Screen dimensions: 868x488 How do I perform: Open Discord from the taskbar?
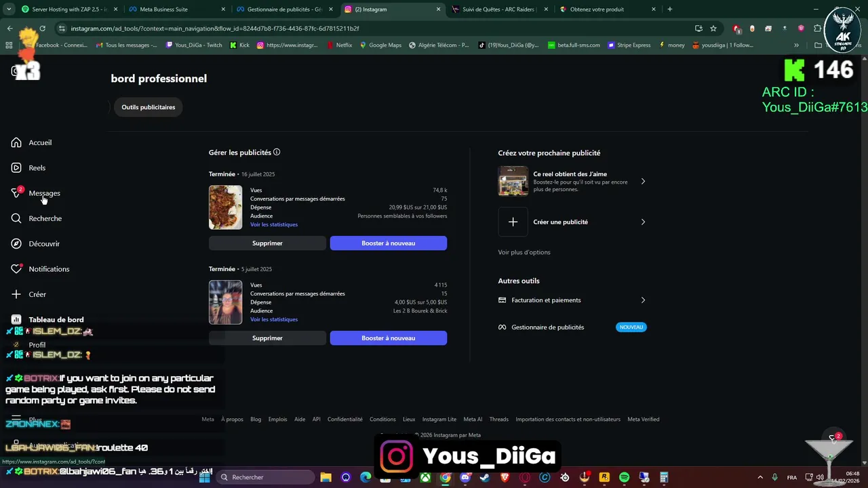coord(465,477)
